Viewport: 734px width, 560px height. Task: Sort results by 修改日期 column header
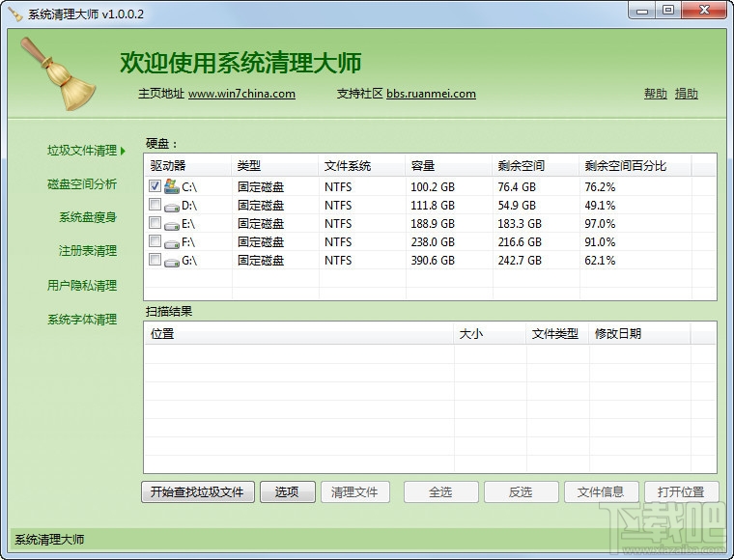[640, 333]
